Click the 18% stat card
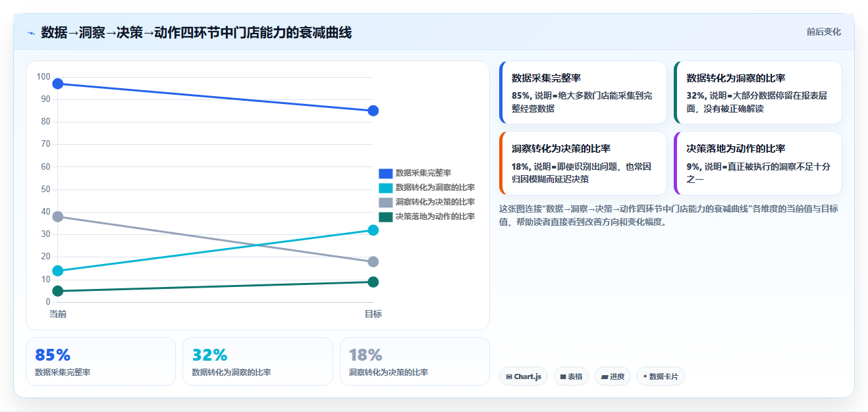Screen dimensions: 868x412 tap(415, 361)
